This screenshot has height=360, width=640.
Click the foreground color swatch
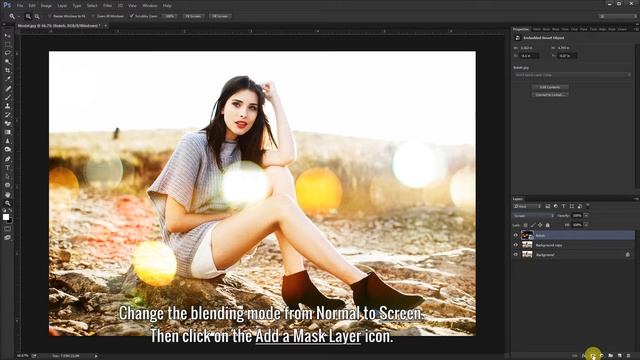pos(6,217)
